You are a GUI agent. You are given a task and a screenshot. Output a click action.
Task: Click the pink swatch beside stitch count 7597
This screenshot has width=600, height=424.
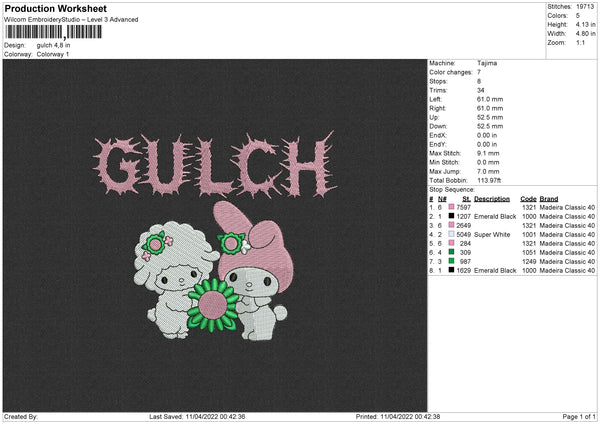[452, 207]
